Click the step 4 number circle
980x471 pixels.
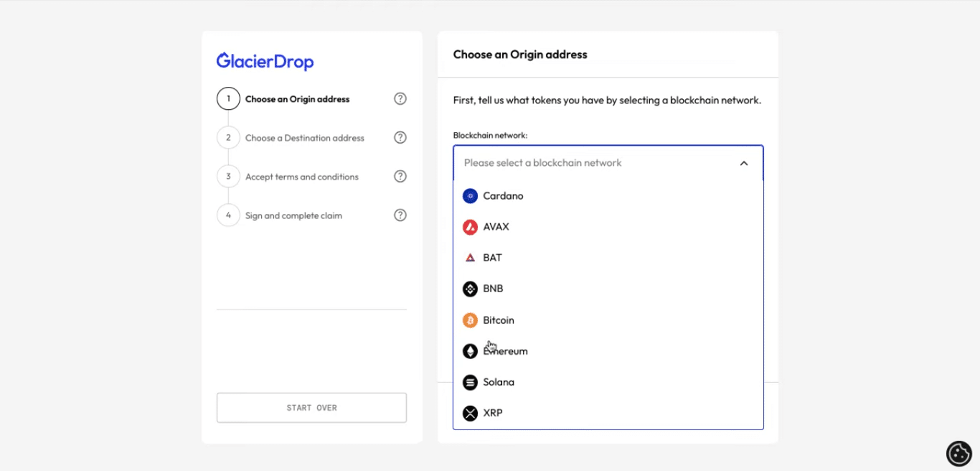coord(228,215)
